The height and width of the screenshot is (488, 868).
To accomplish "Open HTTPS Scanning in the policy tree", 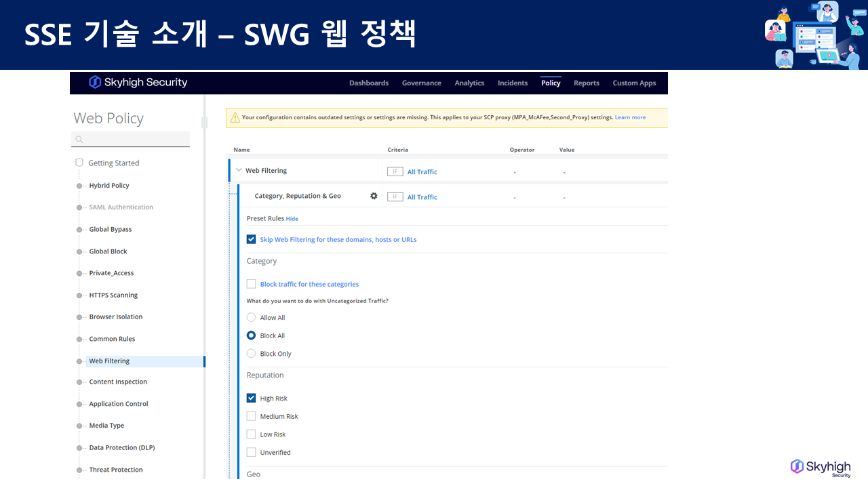I will click(x=113, y=295).
